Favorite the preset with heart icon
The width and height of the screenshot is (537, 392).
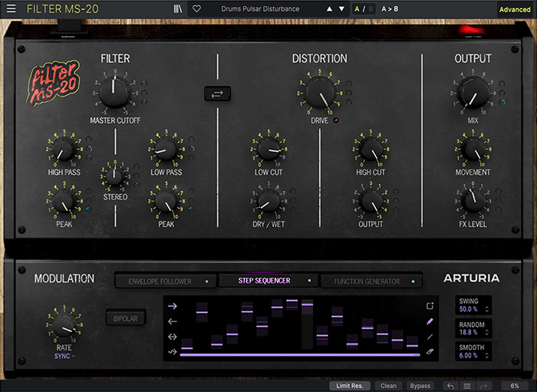(x=196, y=9)
